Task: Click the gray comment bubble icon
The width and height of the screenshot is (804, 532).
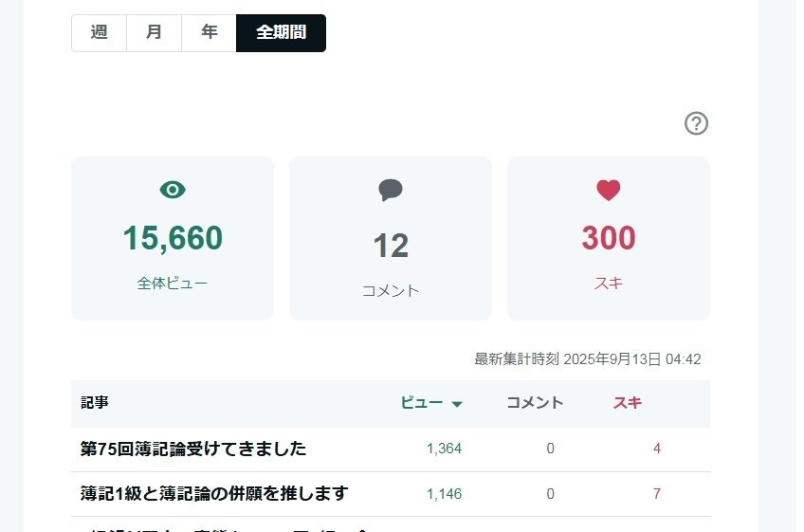Action: pyautogui.click(x=391, y=190)
